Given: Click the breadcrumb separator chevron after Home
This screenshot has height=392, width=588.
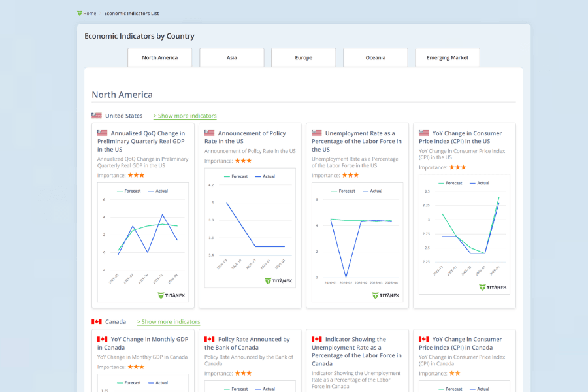Looking at the screenshot, I should coord(100,13).
